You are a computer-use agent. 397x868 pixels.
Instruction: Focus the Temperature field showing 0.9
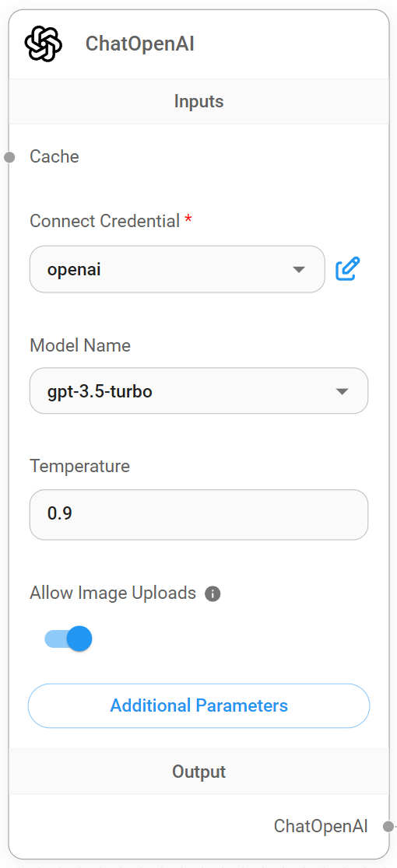point(198,514)
